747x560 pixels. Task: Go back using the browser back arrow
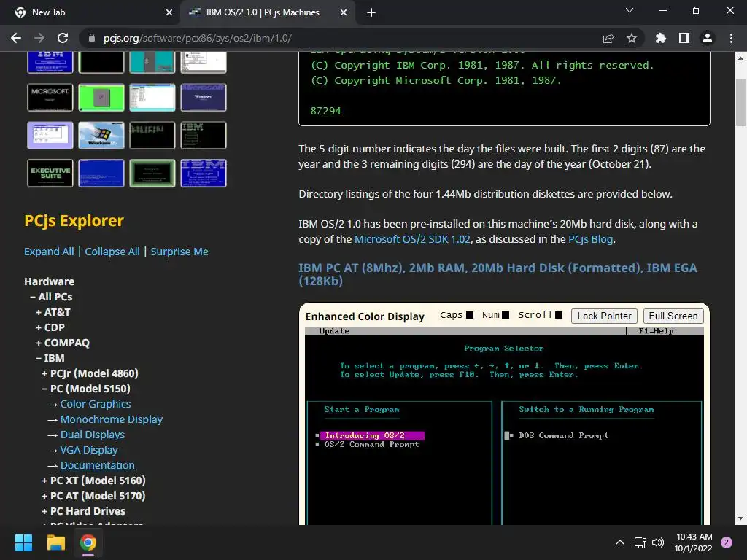[16, 38]
